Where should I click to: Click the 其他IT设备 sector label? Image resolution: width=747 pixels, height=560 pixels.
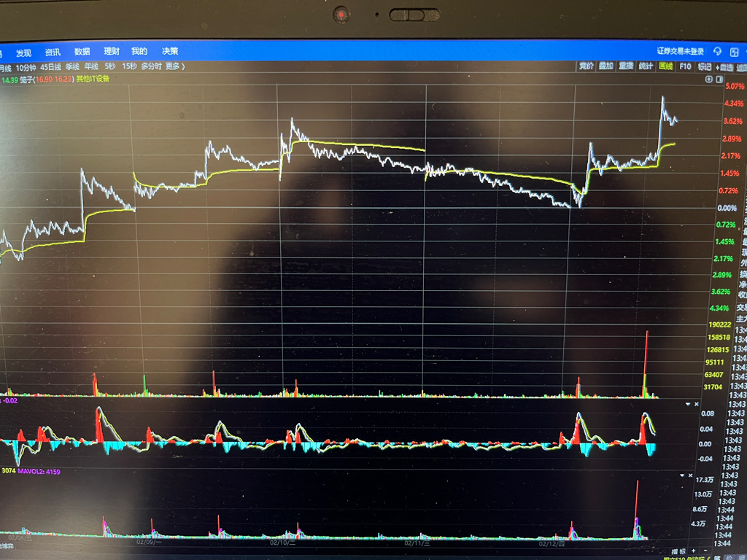pos(93,79)
